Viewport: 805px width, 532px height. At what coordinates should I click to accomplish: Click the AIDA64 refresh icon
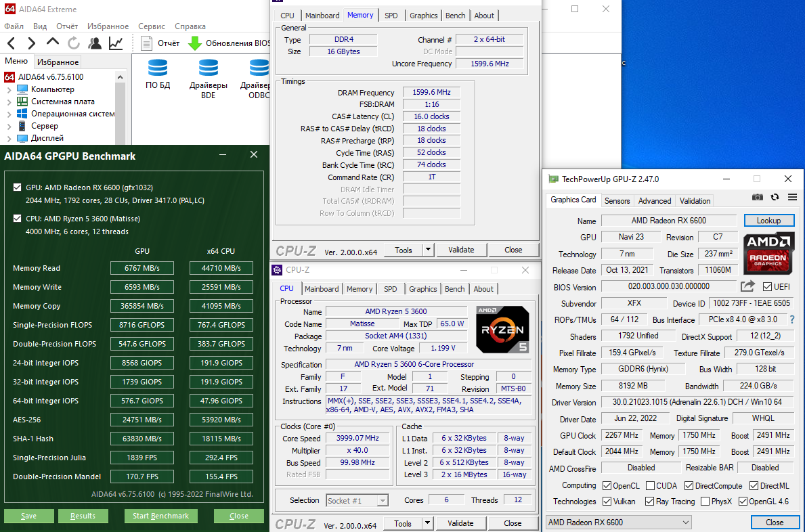(73, 43)
